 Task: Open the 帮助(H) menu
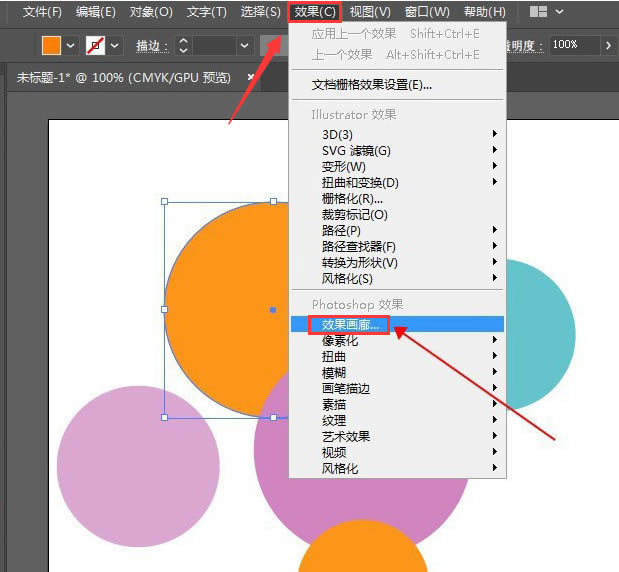coord(485,12)
